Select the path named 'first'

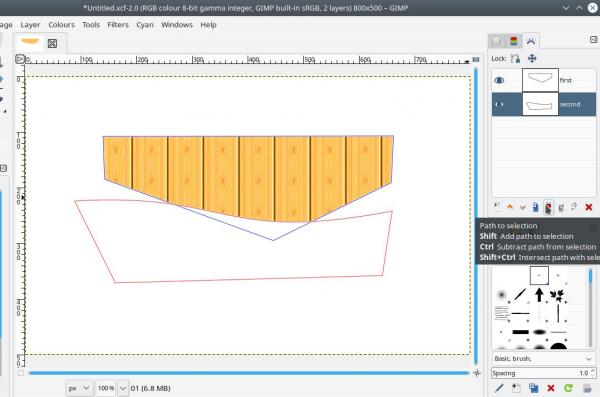[x=566, y=80]
